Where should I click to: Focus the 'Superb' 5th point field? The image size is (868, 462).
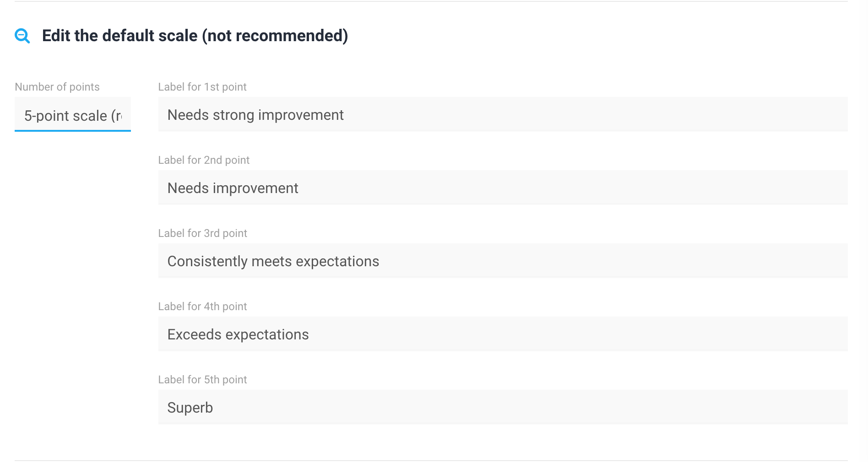click(503, 407)
